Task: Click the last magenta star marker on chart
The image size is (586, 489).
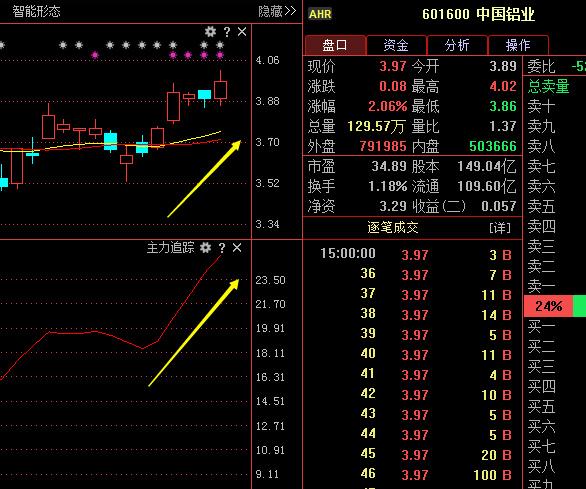Action: point(220,55)
